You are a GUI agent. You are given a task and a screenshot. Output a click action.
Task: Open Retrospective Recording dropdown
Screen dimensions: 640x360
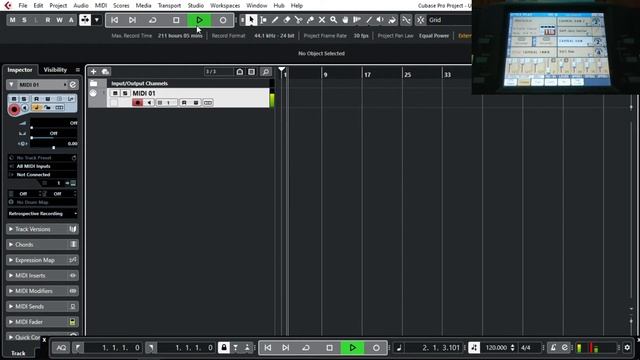42,214
